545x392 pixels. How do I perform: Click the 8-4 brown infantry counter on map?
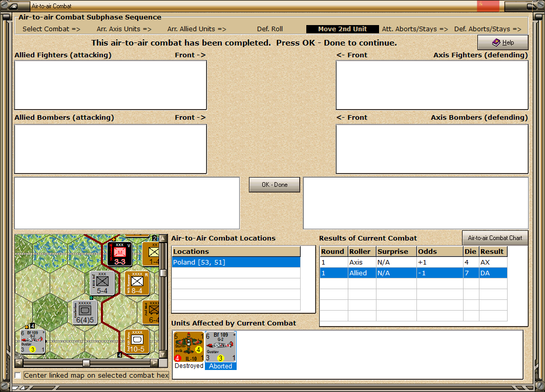pyautogui.click(x=137, y=283)
